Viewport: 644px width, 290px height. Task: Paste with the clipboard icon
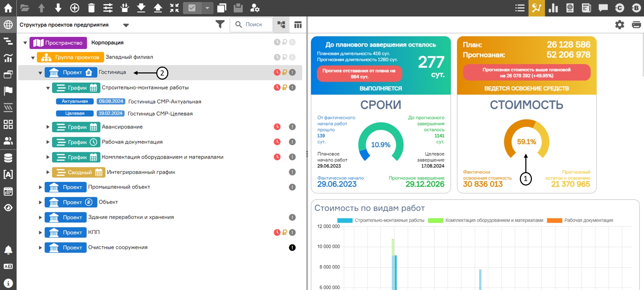pyautogui.click(x=238, y=8)
